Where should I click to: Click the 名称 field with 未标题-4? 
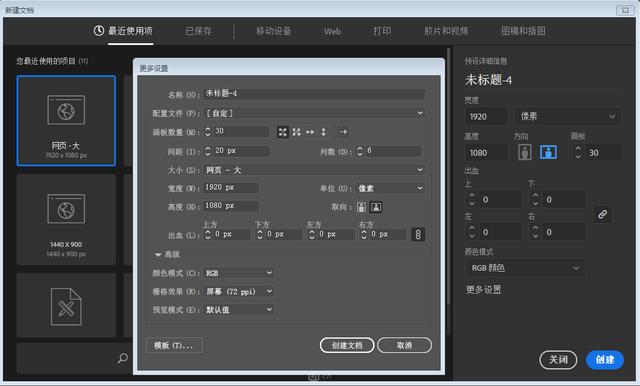tap(314, 94)
